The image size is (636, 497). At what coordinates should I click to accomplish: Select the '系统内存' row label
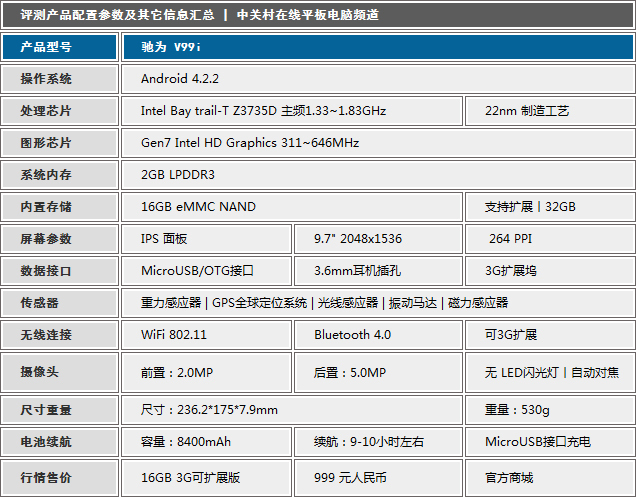tap(60, 175)
